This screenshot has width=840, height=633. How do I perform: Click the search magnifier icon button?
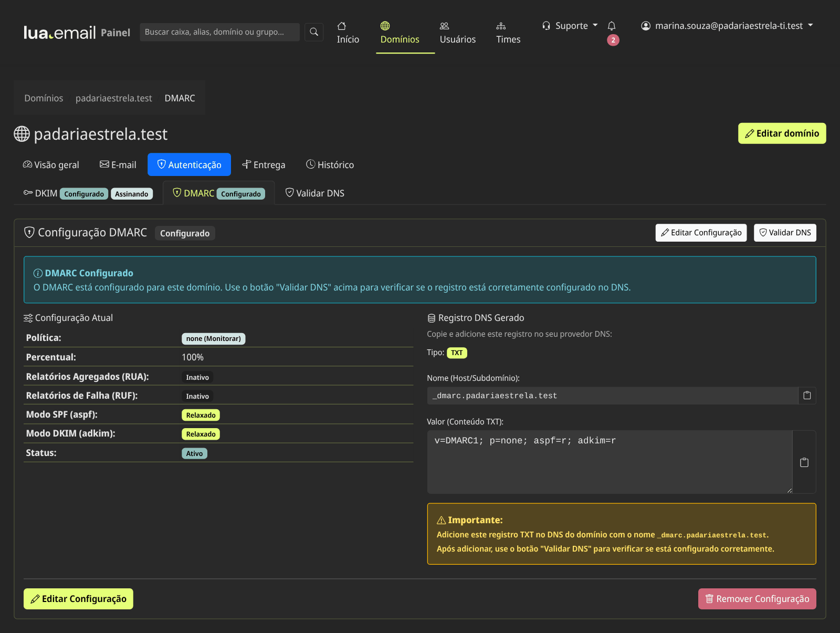314,32
